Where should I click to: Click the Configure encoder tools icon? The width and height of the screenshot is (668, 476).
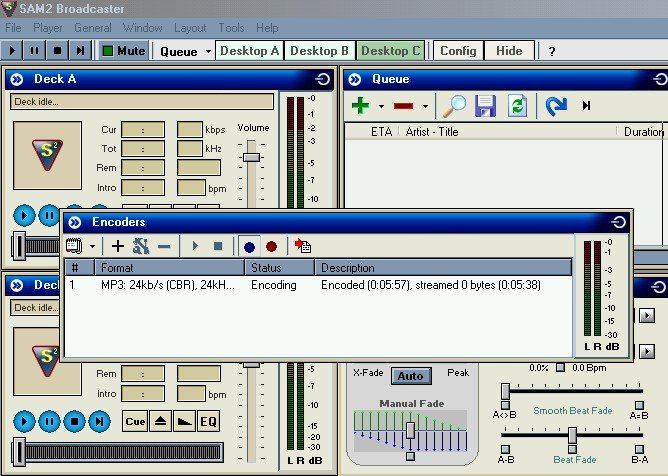click(141, 246)
